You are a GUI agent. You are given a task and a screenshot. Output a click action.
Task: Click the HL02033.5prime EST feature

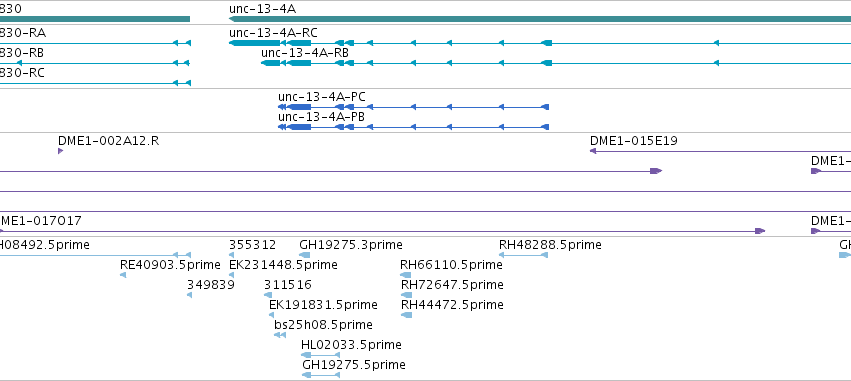tap(320, 355)
